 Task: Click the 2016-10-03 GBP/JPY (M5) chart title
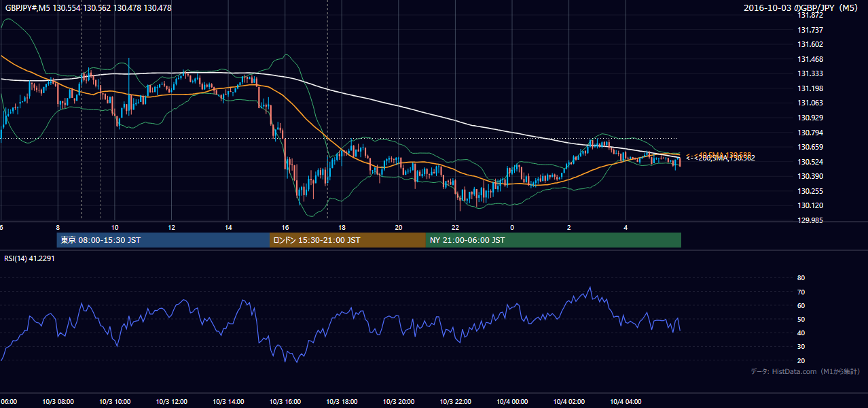click(801, 8)
